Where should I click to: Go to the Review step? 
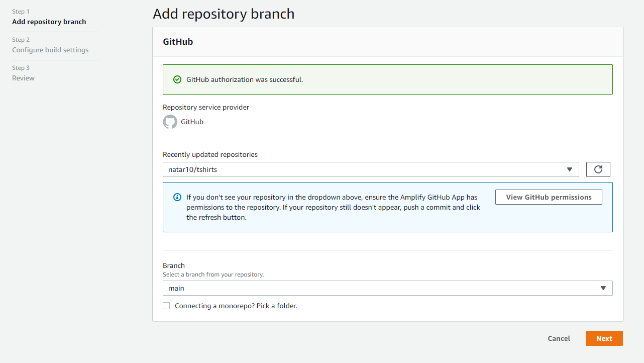pyautogui.click(x=23, y=78)
